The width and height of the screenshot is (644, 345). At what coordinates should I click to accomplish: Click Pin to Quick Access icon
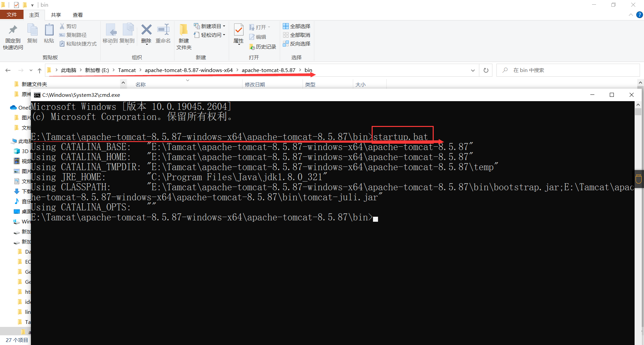[x=13, y=37]
